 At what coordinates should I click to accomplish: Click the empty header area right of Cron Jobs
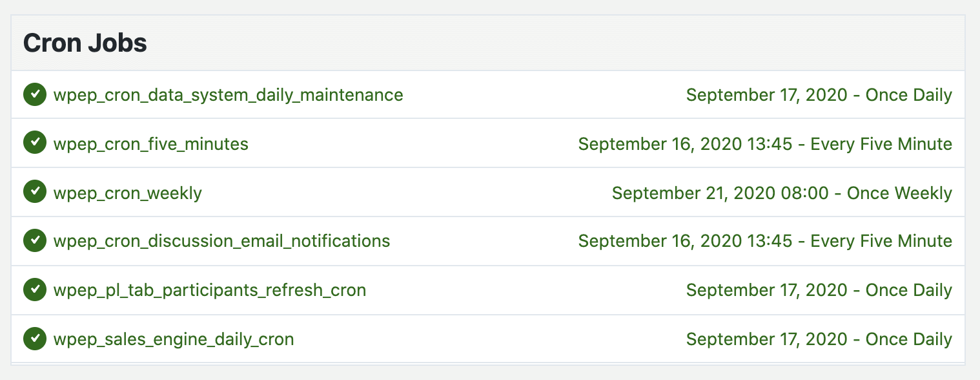(555, 43)
